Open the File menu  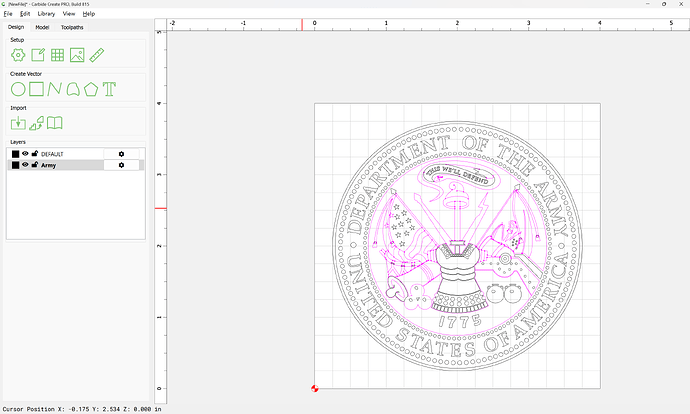[8, 14]
